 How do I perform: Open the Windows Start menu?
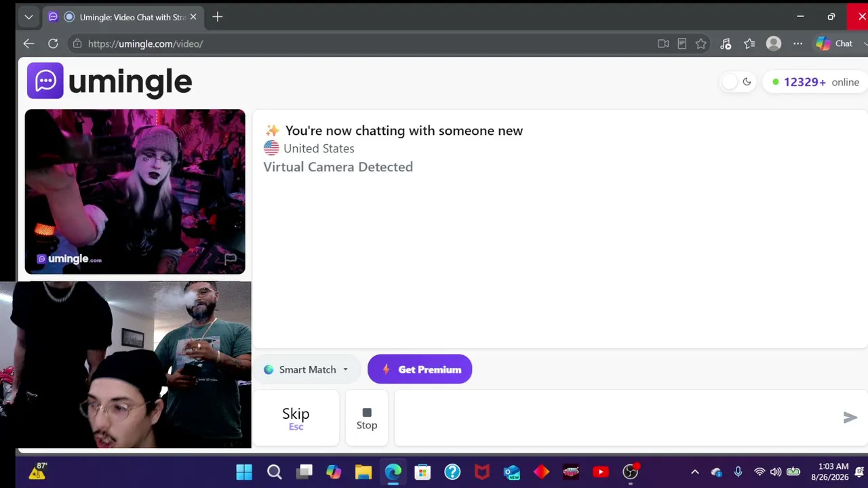tap(244, 472)
